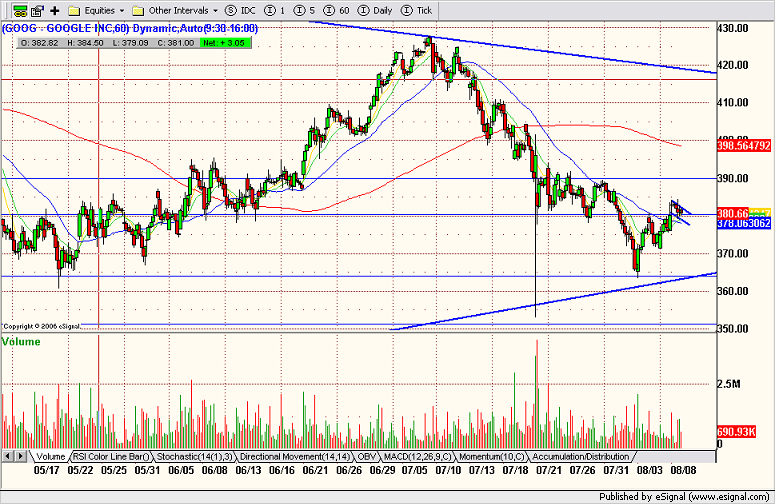Screen dimensions: 775x504
Task: Open the chart properties icon
Action: 38,10
